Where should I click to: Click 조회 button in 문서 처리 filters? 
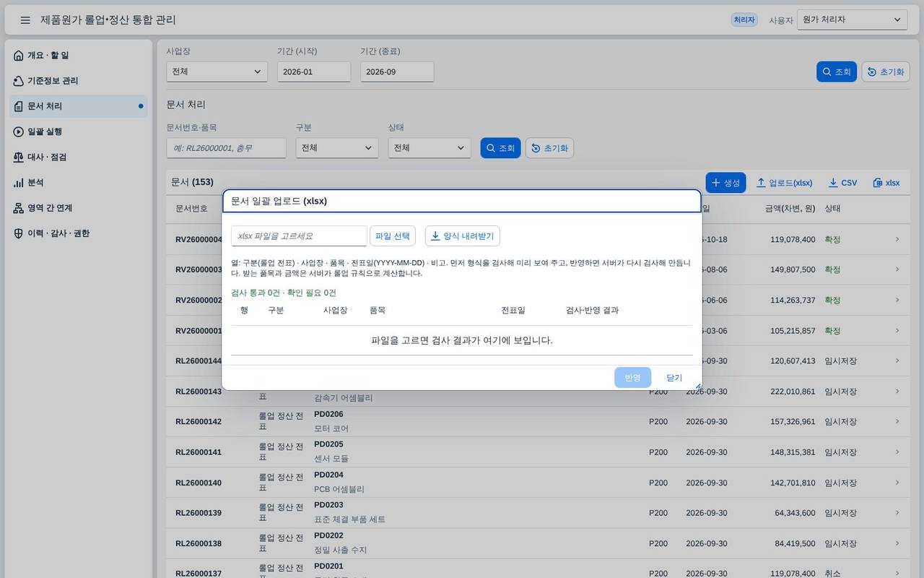[x=500, y=148]
